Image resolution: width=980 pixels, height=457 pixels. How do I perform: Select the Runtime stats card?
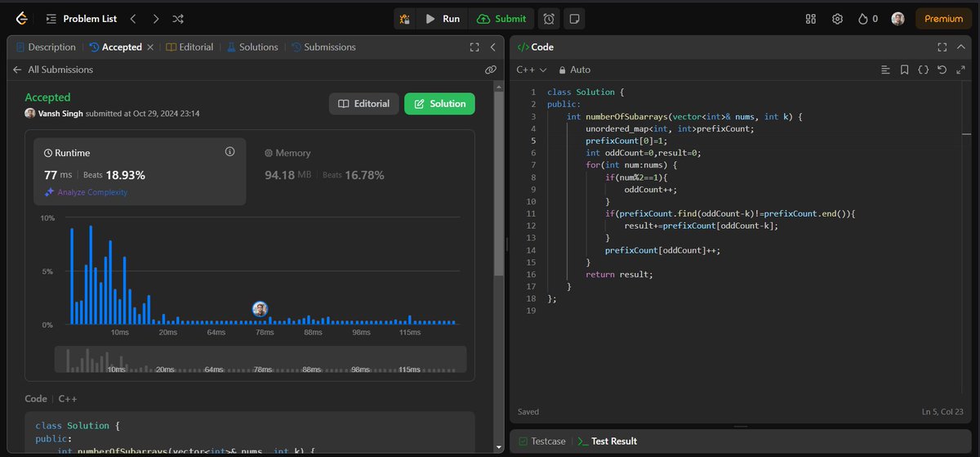[140, 172]
